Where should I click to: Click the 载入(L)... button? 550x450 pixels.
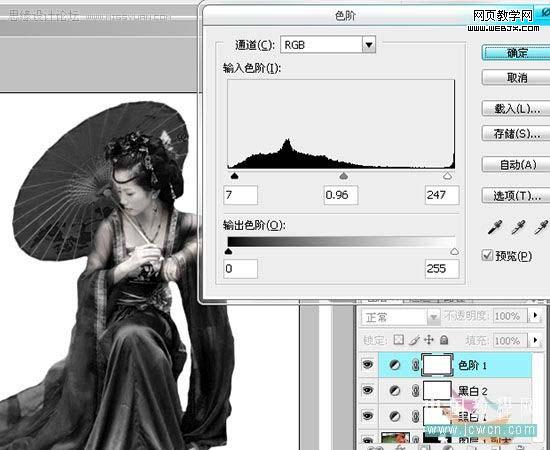[517, 109]
